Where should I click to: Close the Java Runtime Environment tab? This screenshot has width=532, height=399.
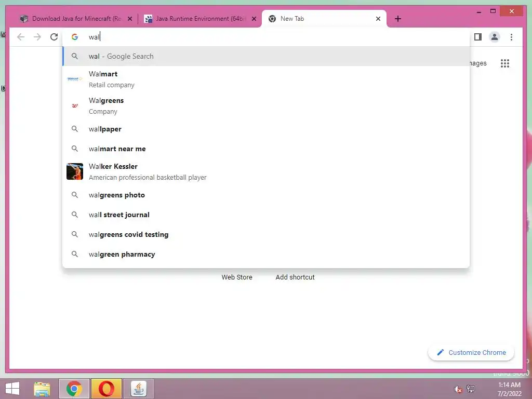(254, 19)
